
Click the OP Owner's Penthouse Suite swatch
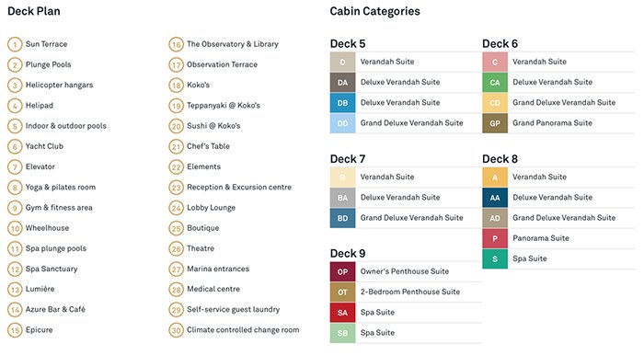point(342,271)
